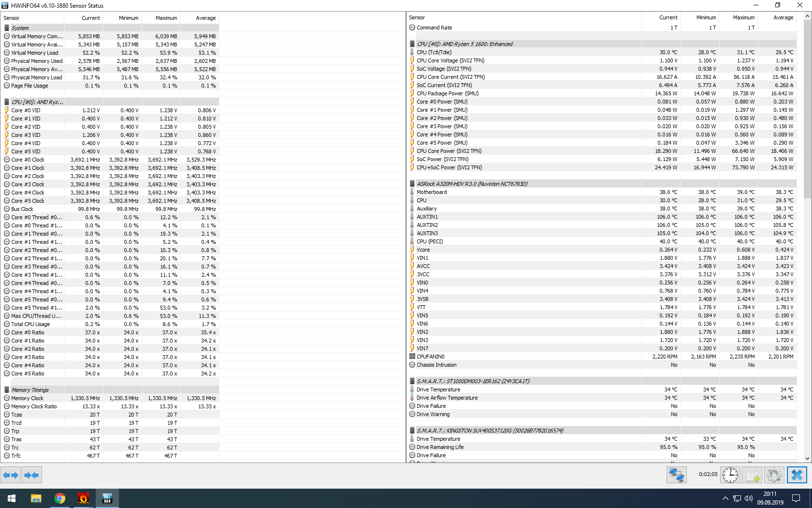812x508 pixels.
Task: Open the Windows notification center
Action: point(796,498)
